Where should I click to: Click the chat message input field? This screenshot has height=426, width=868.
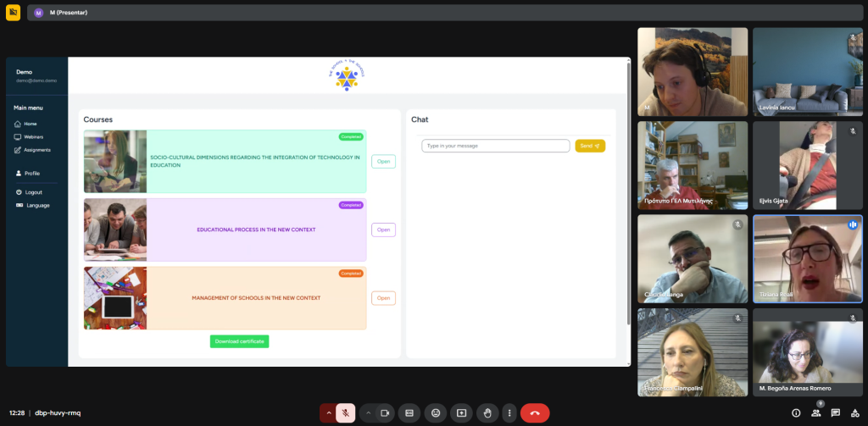point(496,146)
